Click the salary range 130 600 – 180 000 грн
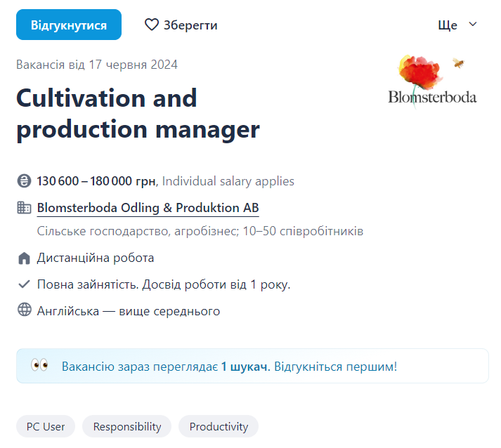The width and height of the screenshot is (501, 448). 96,181
